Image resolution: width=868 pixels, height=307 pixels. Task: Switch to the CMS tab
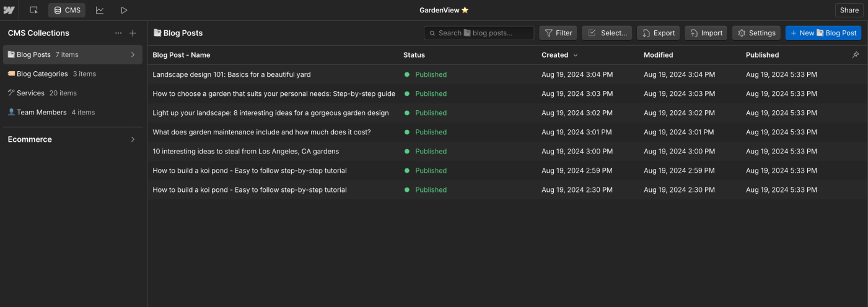(x=66, y=10)
